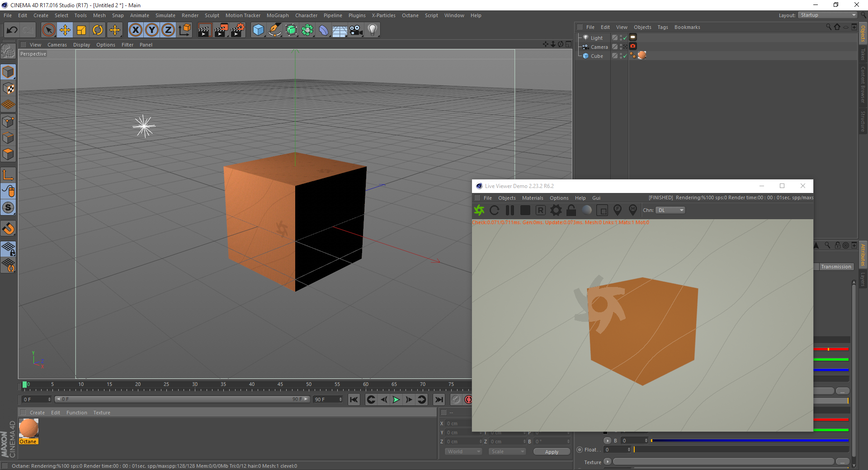Click the Live Viewer focus picker icon
This screenshot has height=470, width=868.
(x=618, y=210)
